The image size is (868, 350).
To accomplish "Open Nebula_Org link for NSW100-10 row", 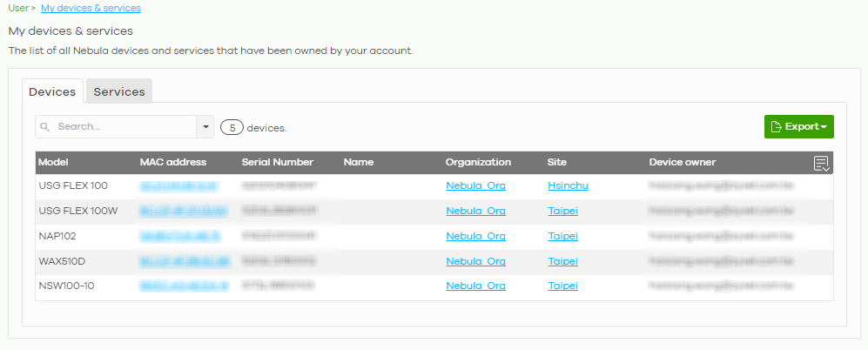I will 475,286.
